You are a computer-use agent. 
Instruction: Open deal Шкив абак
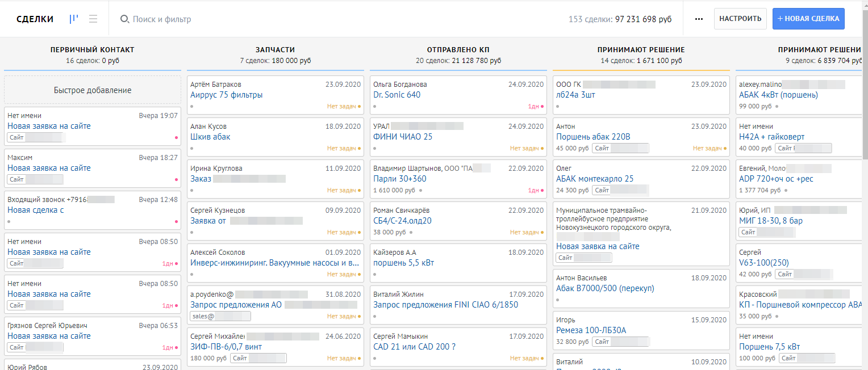click(x=210, y=137)
